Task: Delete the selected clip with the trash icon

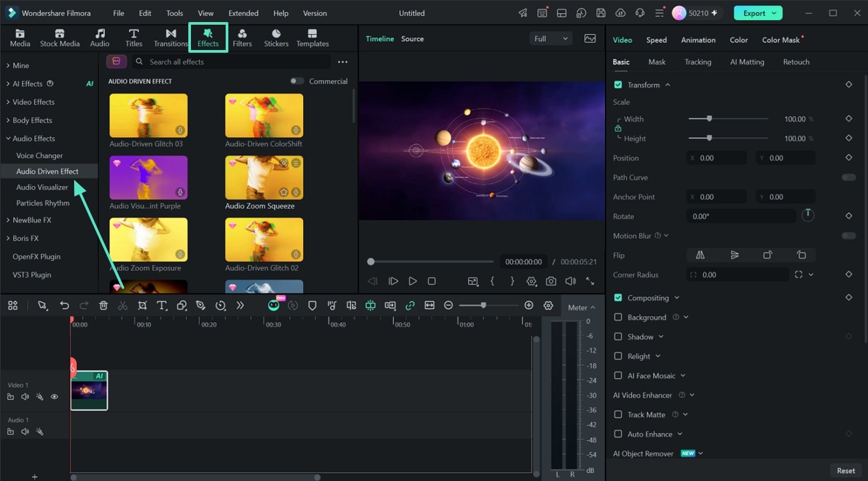Action: tap(103, 306)
